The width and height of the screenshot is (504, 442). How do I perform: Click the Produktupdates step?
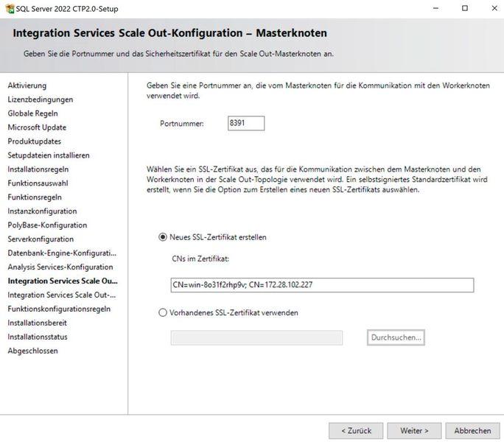(35, 141)
